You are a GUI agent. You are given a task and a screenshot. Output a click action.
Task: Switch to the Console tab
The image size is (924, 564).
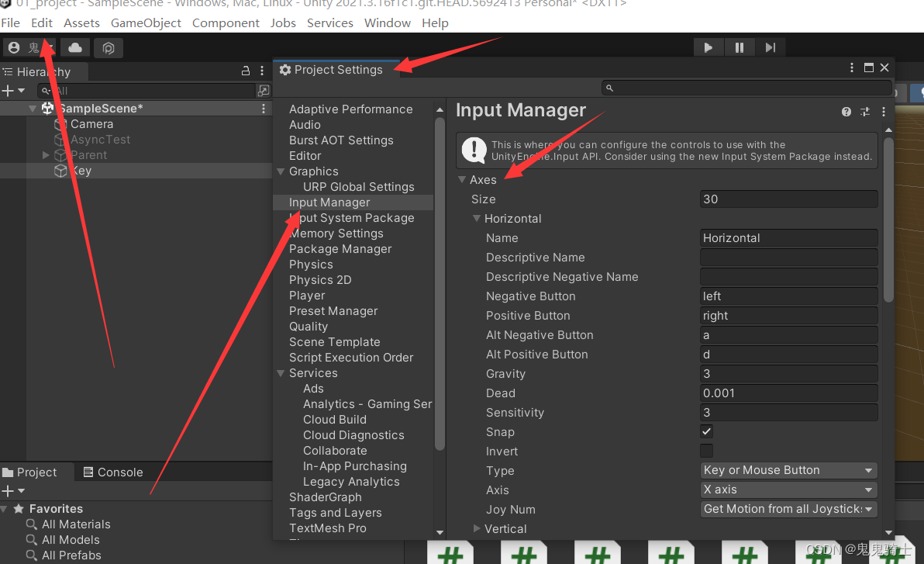[113, 472]
